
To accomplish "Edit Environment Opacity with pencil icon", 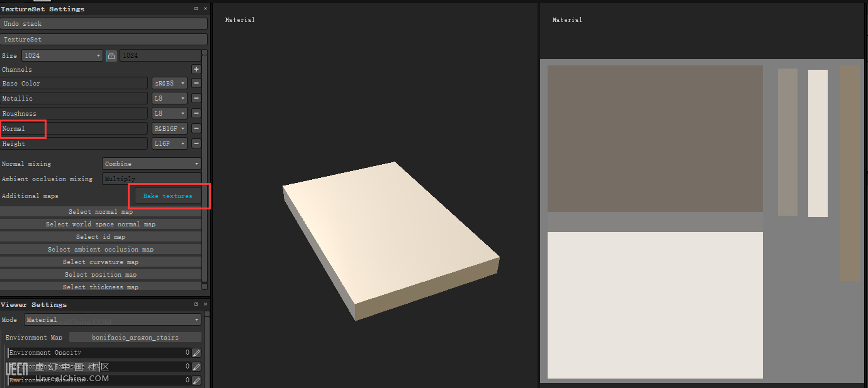I will 196,353.
